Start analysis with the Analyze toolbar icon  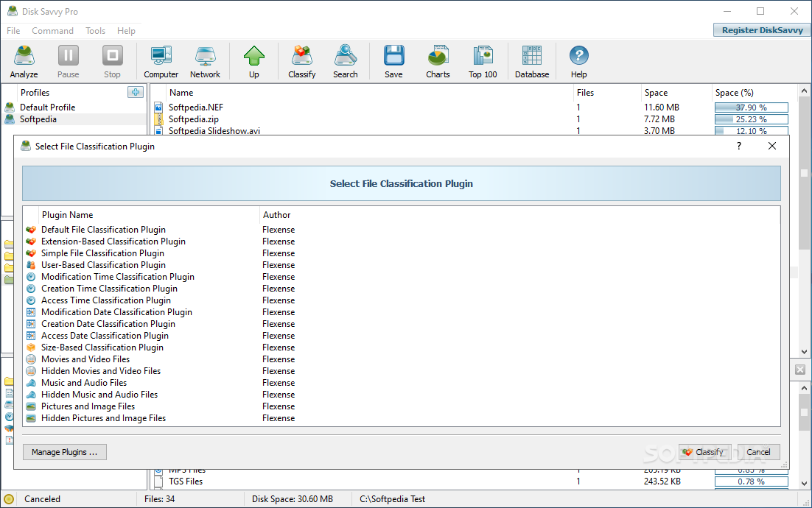(x=24, y=55)
